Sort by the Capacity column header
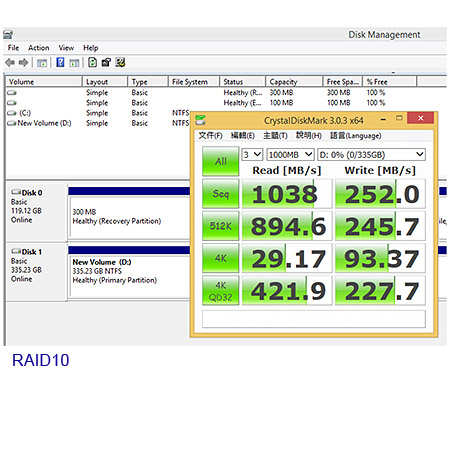Viewport: 450px width, 450px height. (x=294, y=82)
